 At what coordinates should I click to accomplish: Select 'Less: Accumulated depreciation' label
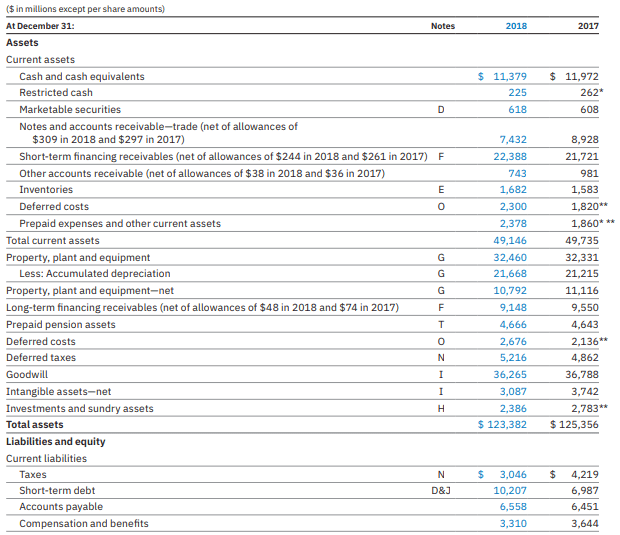pyautogui.click(x=95, y=274)
